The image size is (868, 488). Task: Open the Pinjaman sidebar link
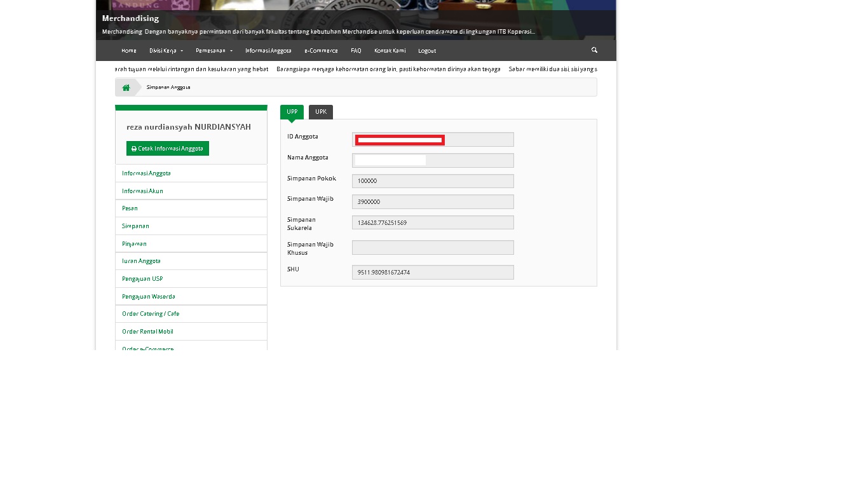[x=134, y=244]
